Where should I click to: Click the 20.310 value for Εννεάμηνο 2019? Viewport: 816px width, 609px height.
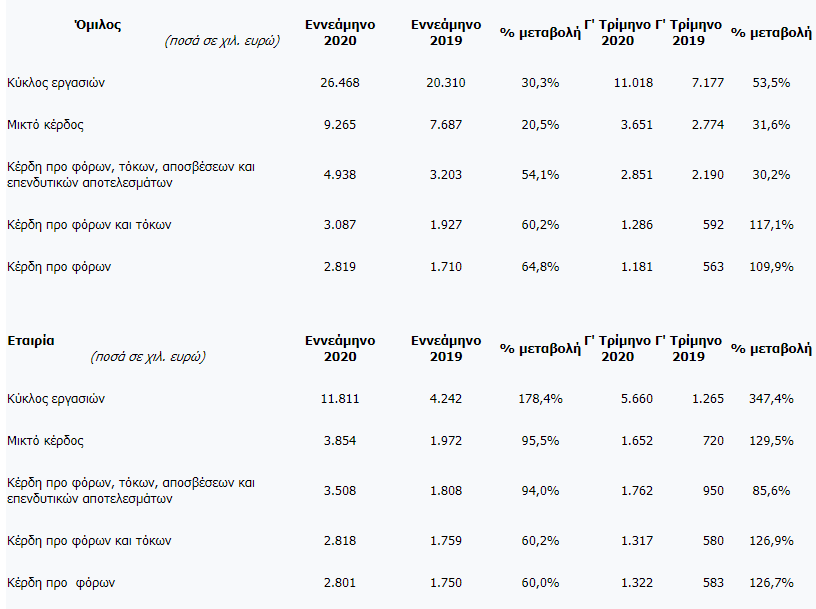(446, 83)
